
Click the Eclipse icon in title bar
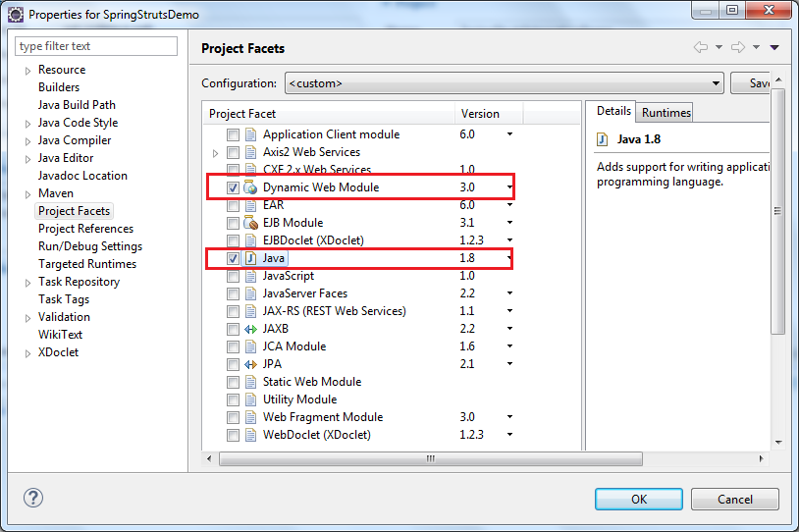tap(16, 15)
